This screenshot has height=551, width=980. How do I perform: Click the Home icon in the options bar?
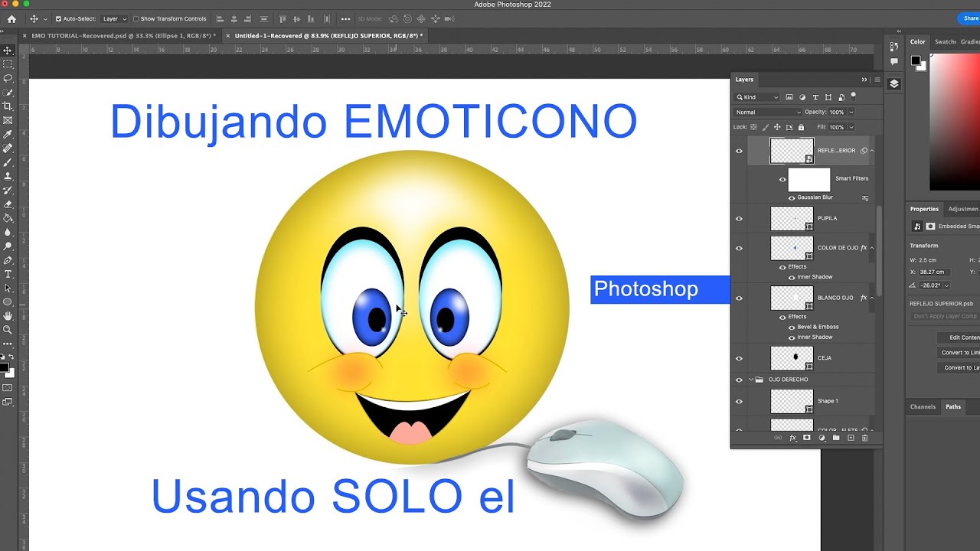(x=11, y=19)
